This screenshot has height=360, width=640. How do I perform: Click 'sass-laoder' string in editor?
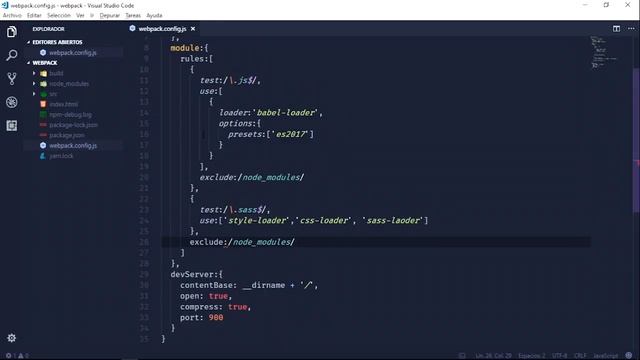point(393,220)
